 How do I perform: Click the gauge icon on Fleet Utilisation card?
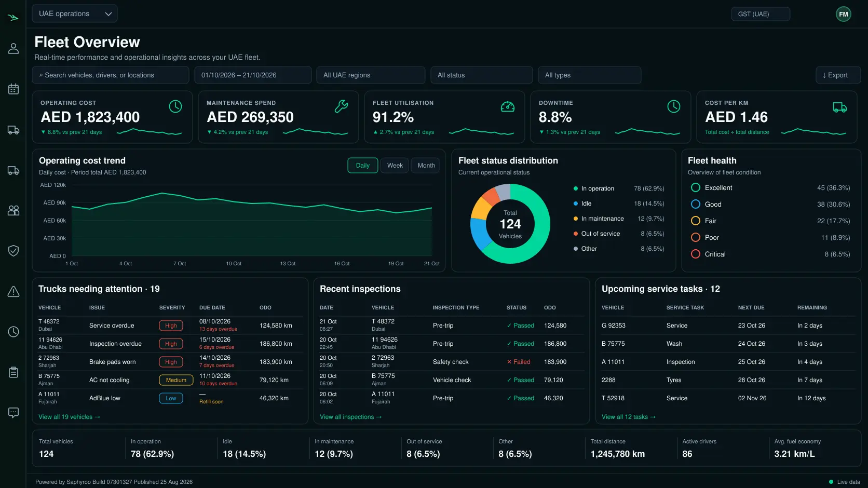507,106
